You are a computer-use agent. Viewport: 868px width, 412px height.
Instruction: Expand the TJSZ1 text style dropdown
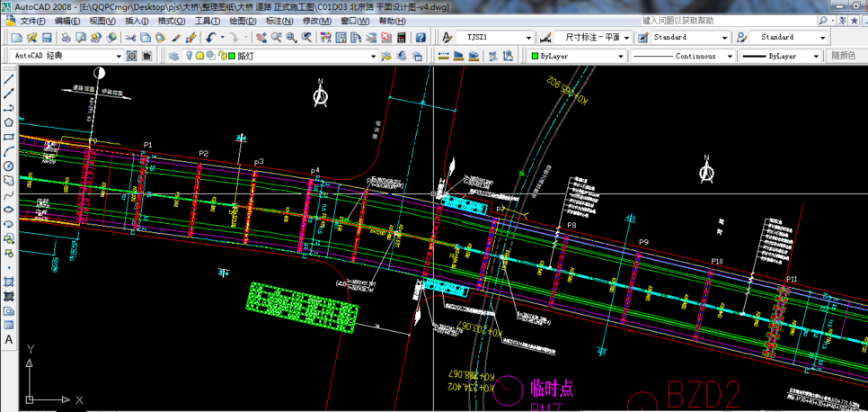click(528, 38)
